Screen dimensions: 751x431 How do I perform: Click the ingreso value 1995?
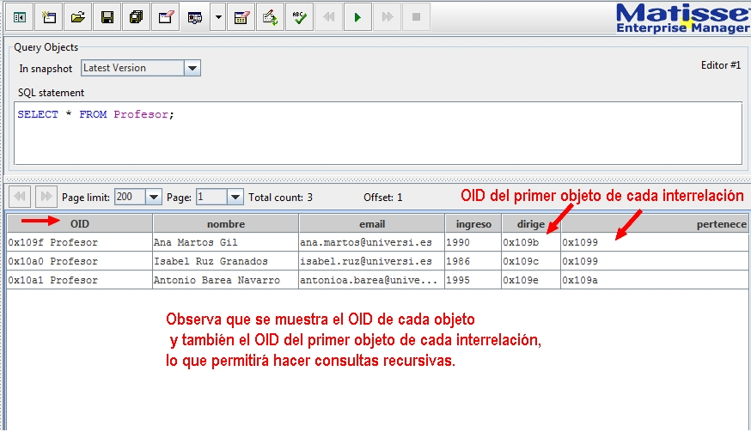click(x=473, y=280)
